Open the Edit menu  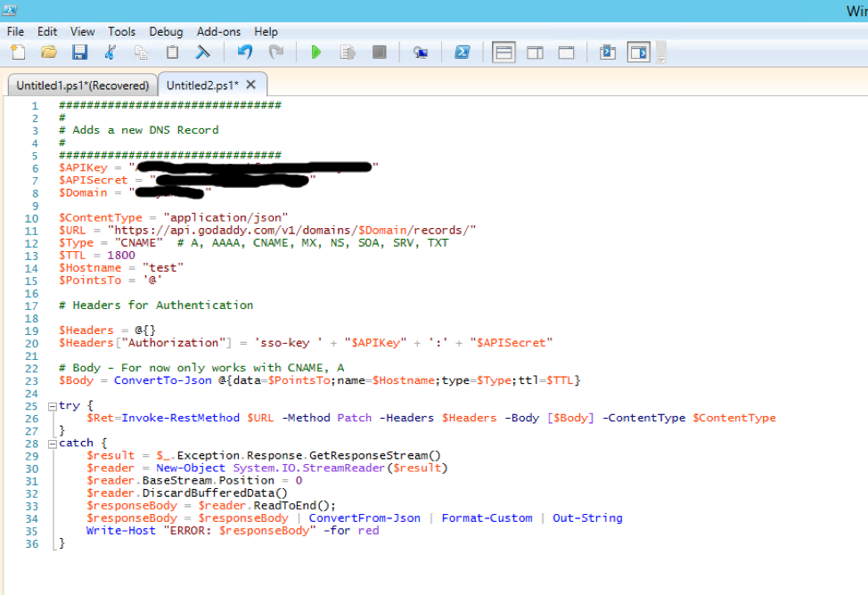click(47, 31)
